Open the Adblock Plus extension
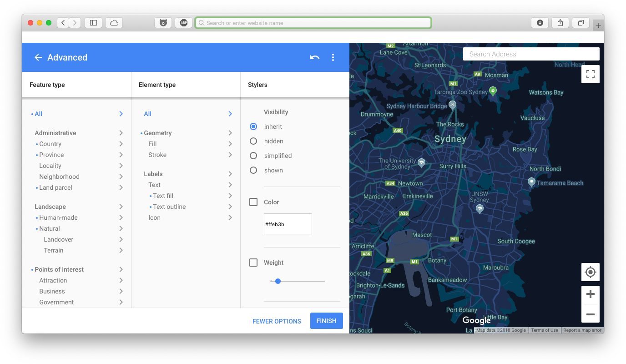This screenshot has width=626, height=364. click(x=184, y=23)
